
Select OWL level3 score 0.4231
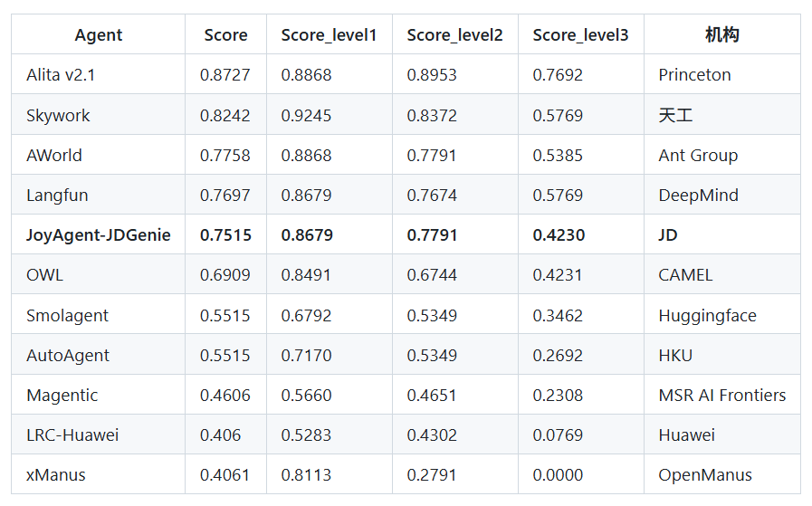click(581, 274)
